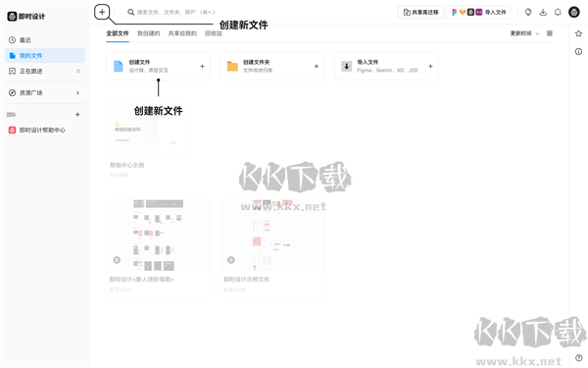Screen dimensions: 588x368
Task: Open 即时设计帮助中心 team
Action: 45,130
